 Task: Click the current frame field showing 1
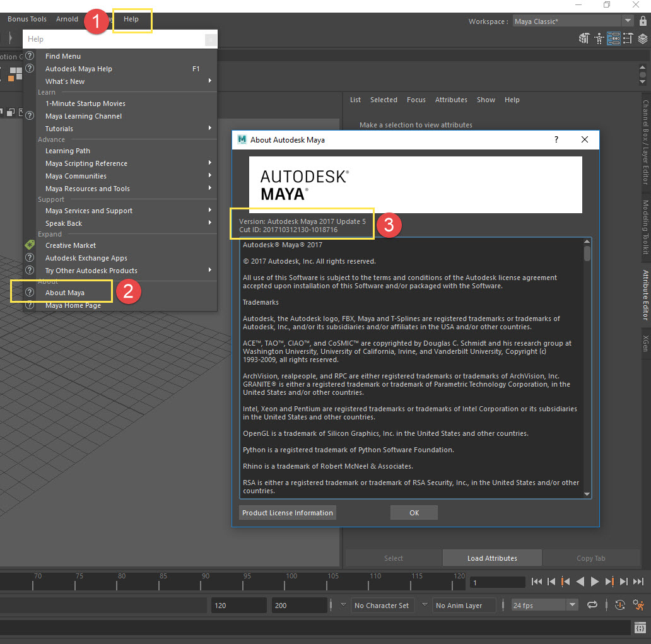497,582
